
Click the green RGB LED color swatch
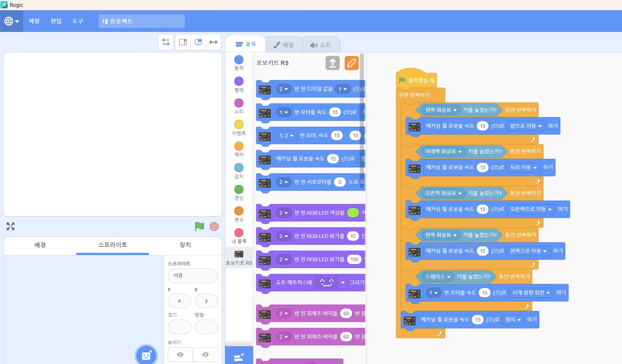[x=353, y=213]
